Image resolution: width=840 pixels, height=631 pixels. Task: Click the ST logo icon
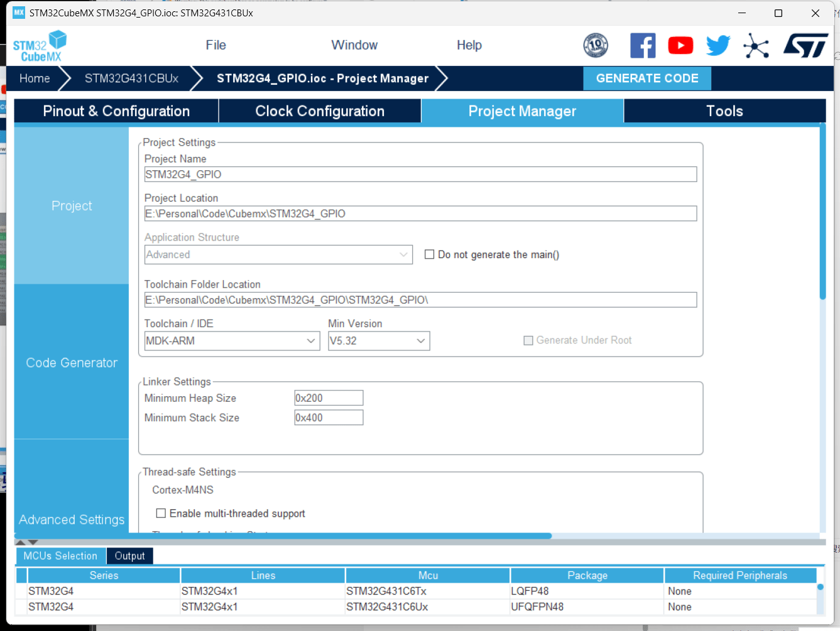pyautogui.click(x=805, y=46)
